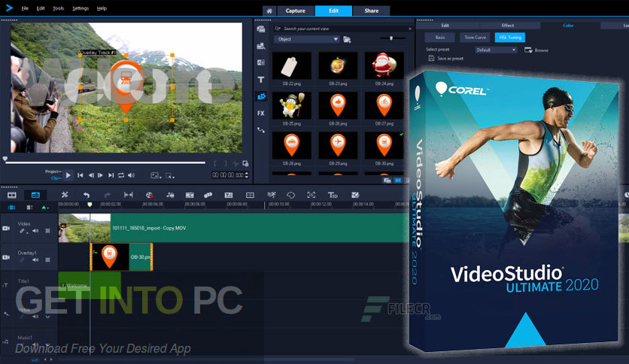Click the Basic color button
This screenshot has height=364, width=629.
click(x=440, y=38)
